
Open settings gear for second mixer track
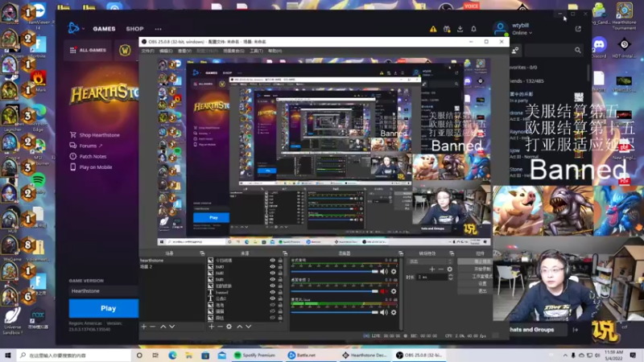coord(394,291)
